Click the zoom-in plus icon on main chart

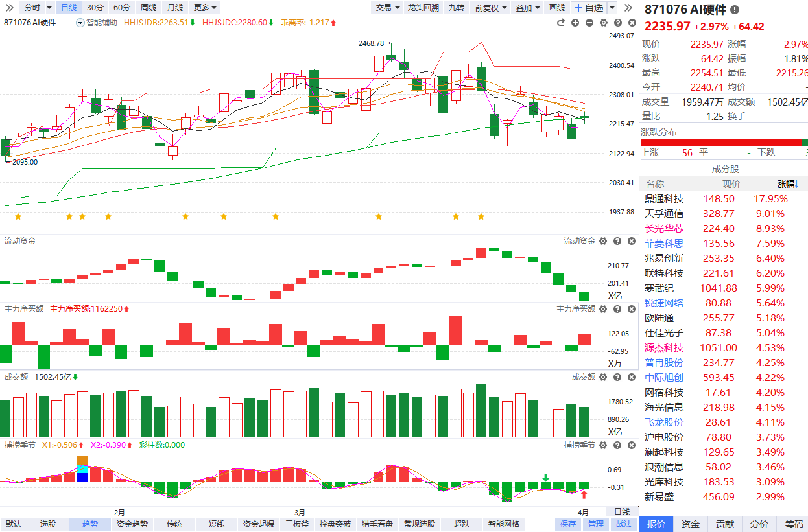click(575, 23)
